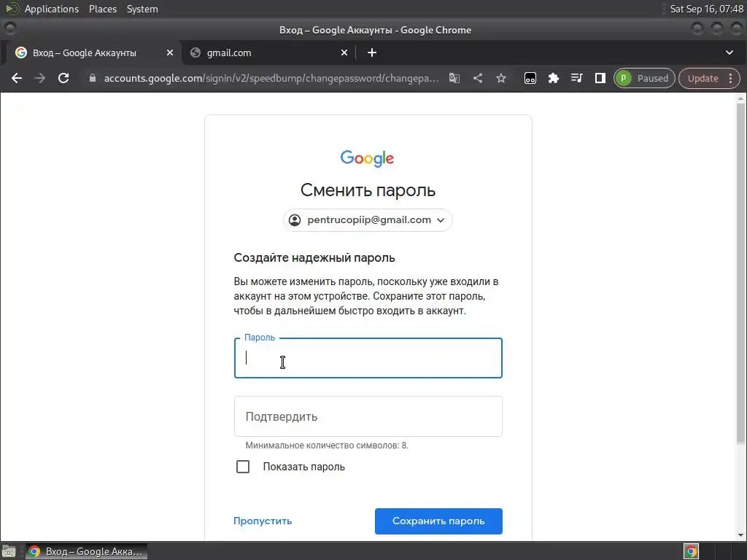Reload the current page
The width and height of the screenshot is (747, 560).
click(63, 79)
